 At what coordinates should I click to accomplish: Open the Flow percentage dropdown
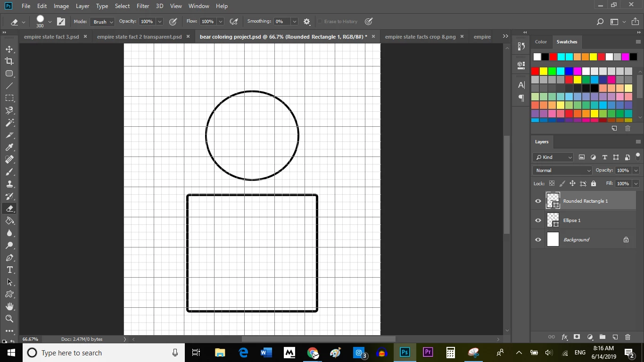(x=220, y=22)
